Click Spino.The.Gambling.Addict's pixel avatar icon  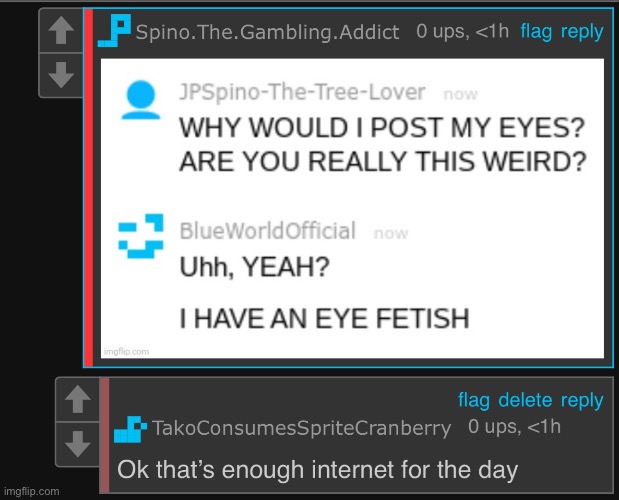coord(114,31)
